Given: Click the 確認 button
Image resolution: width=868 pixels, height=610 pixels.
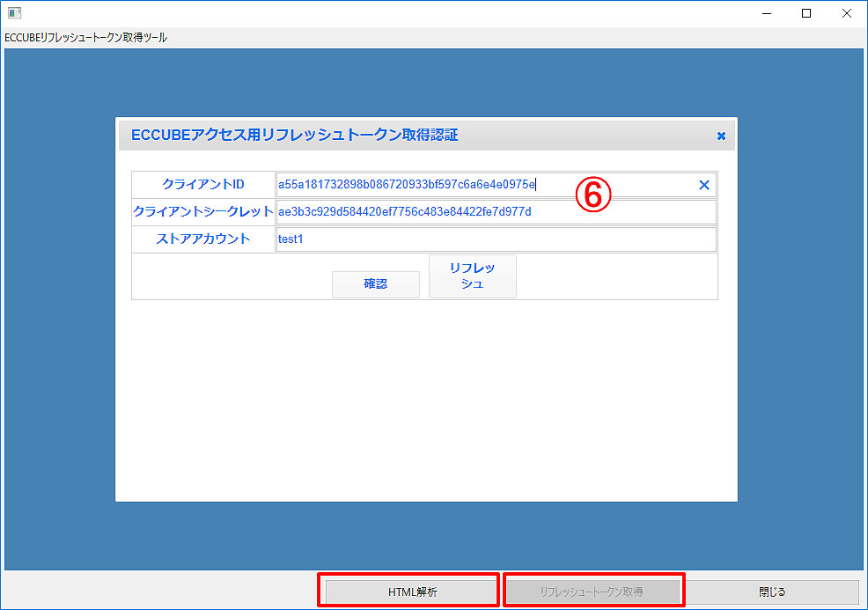Looking at the screenshot, I should (375, 284).
